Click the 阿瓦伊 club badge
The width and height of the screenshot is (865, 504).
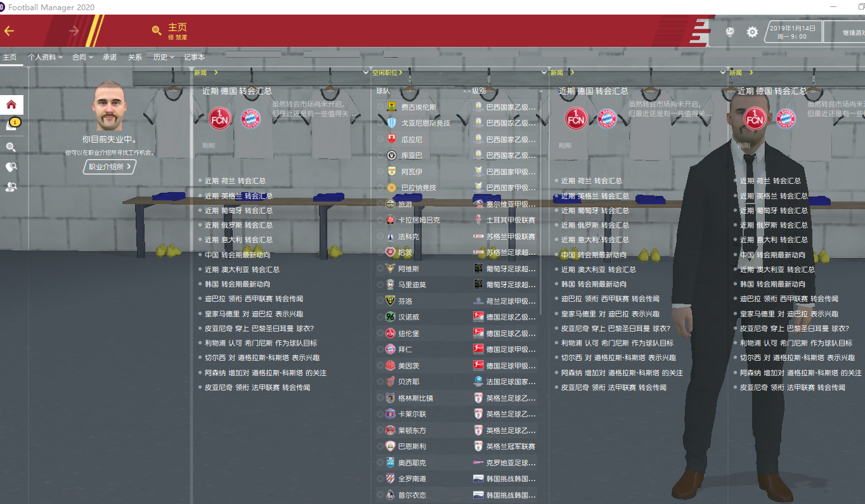(391, 172)
